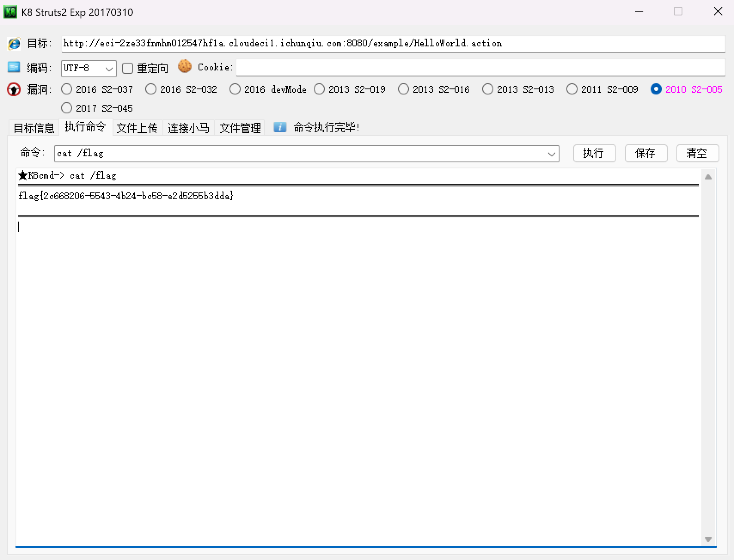Click the flag{2c668206...} output line
Viewport: 734px width, 560px height.
126,196
